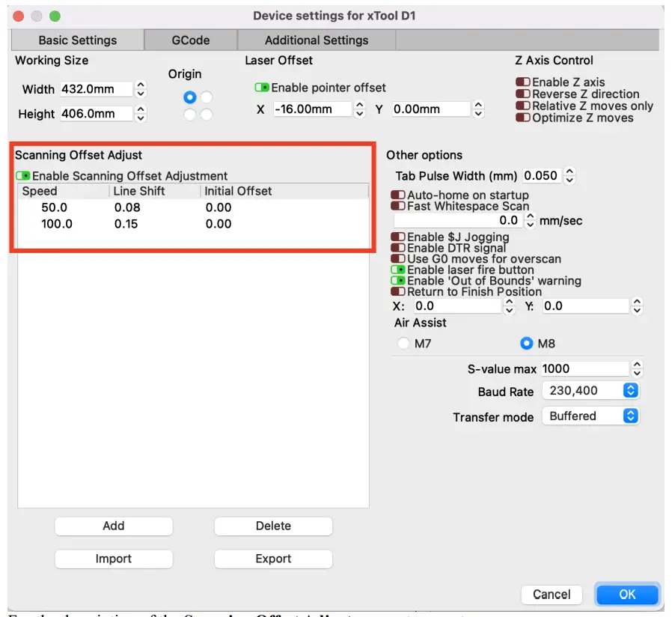This screenshot has height=617, width=672.
Task: Toggle Reverse Z direction switch
Action: pyautogui.click(x=523, y=94)
